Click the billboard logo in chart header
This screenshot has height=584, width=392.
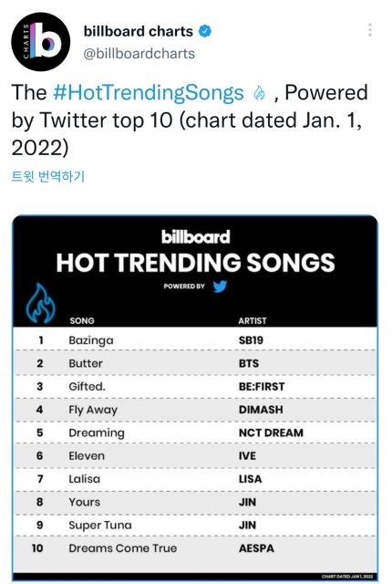[x=196, y=237]
